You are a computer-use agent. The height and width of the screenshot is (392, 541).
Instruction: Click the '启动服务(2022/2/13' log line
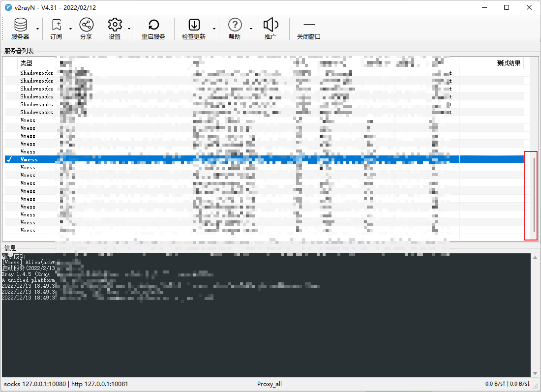click(29, 268)
